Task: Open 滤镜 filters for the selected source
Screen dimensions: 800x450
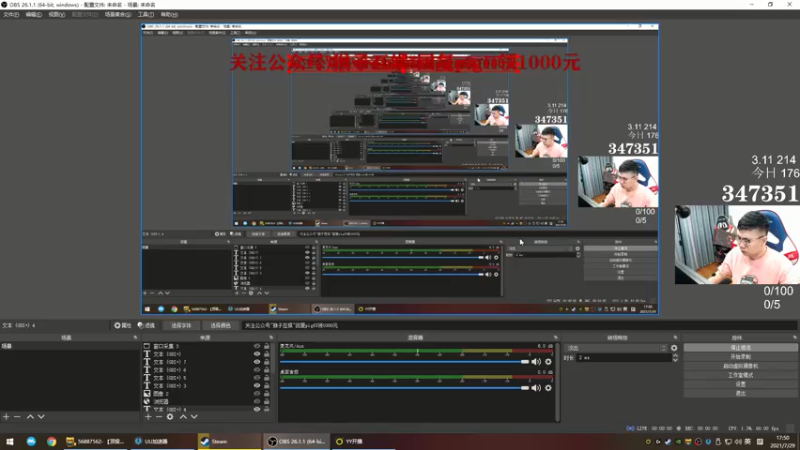Action: (x=146, y=325)
